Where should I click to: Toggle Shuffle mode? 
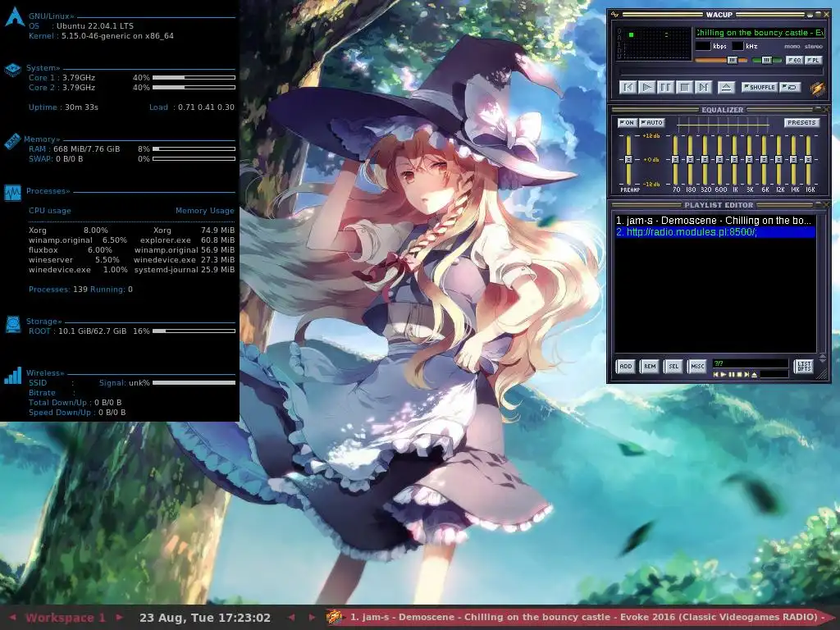tap(759, 87)
